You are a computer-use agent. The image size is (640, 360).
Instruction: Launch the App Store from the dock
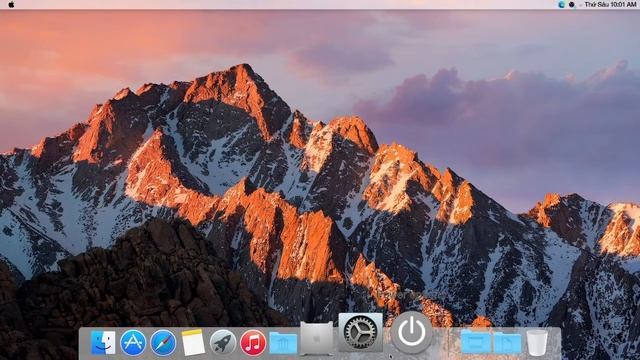(x=133, y=342)
